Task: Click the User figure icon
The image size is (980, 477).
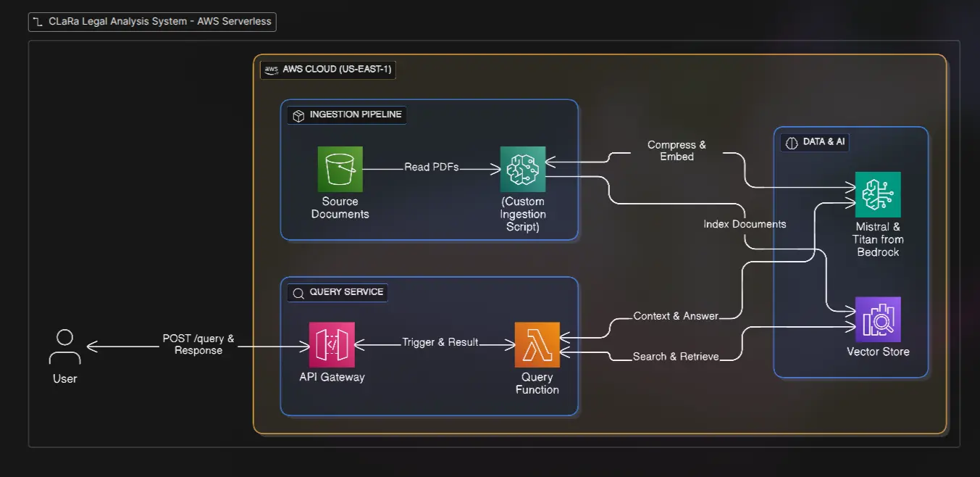Action: [64, 347]
